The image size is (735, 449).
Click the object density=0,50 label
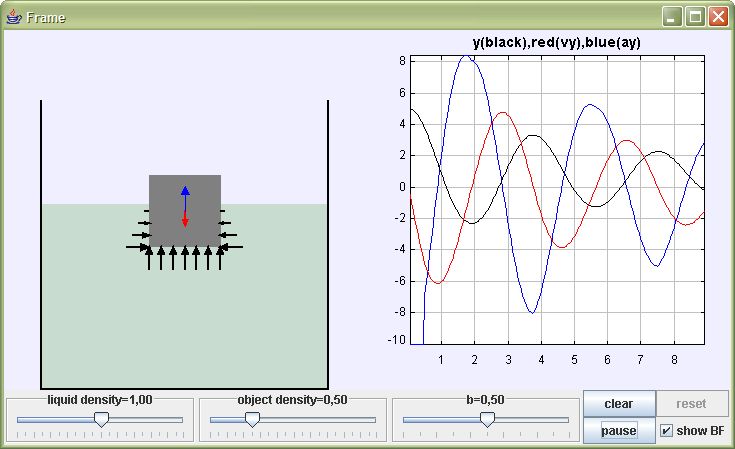coord(292,400)
